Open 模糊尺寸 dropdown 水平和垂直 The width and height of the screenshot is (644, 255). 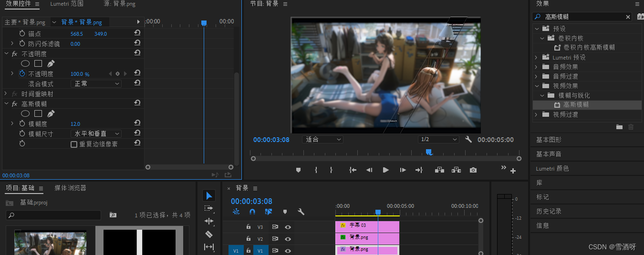[x=96, y=134]
